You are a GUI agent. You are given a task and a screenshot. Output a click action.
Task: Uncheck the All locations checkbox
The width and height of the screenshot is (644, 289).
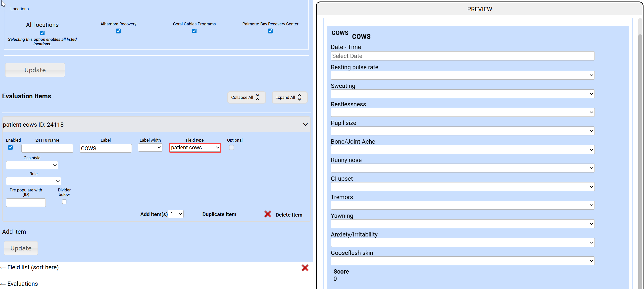[42, 33]
